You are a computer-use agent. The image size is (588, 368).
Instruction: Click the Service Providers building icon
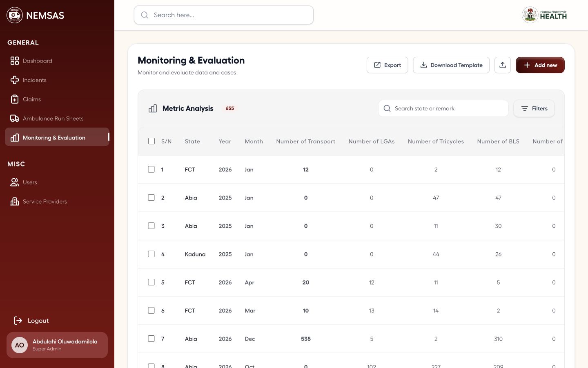15,202
